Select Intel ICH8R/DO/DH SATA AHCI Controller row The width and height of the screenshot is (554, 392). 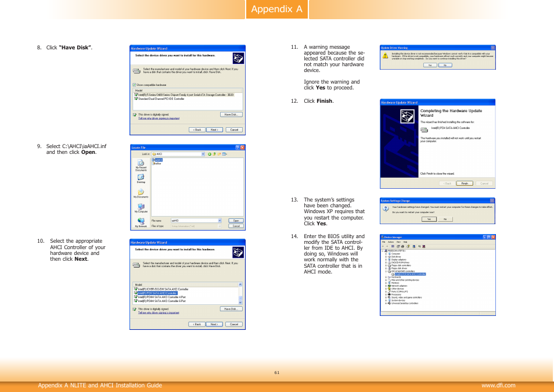[x=161, y=289]
